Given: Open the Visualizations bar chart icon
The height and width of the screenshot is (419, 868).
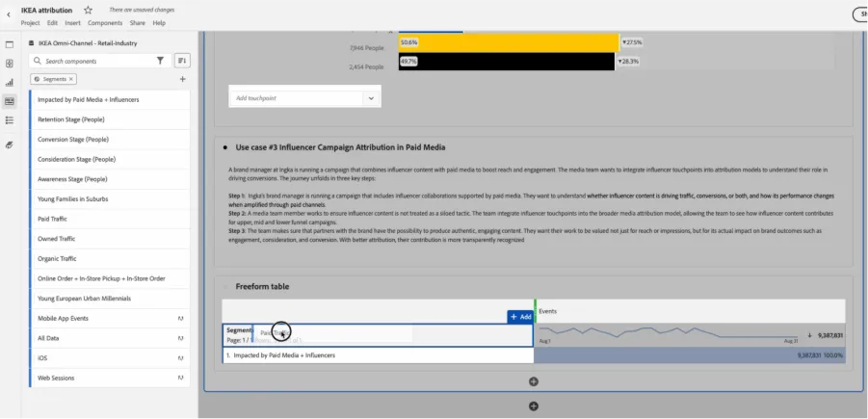Looking at the screenshot, I should (x=10, y=83).
